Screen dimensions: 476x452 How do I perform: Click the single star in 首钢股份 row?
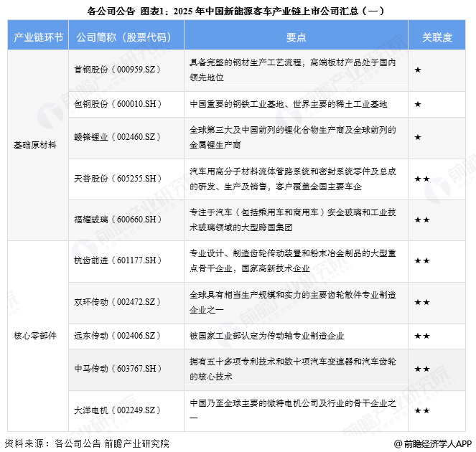[x=418, y=70]
